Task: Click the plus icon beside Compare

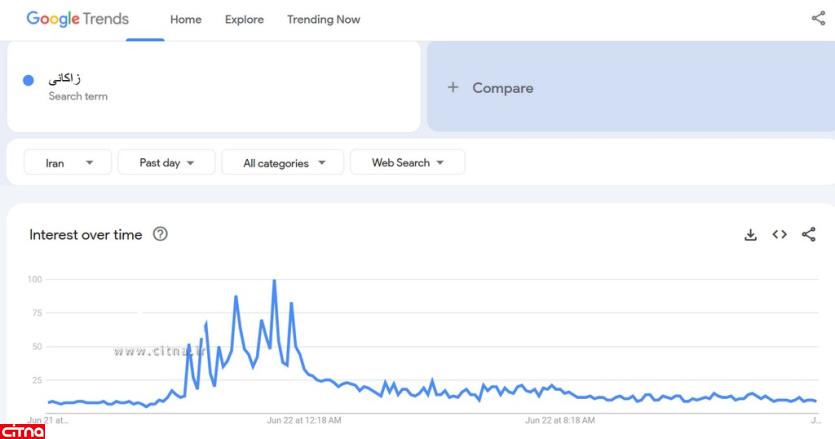Action: (x=453, y=88)
